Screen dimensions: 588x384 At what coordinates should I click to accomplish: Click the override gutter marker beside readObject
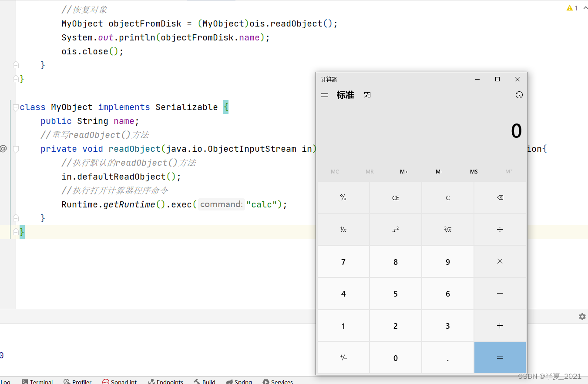tap(3, 149)
